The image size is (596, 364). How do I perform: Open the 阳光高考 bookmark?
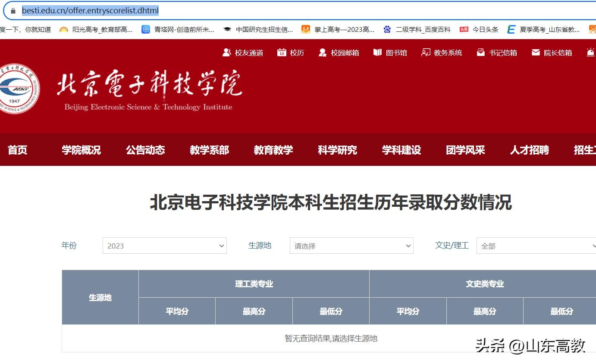(96, 29)
